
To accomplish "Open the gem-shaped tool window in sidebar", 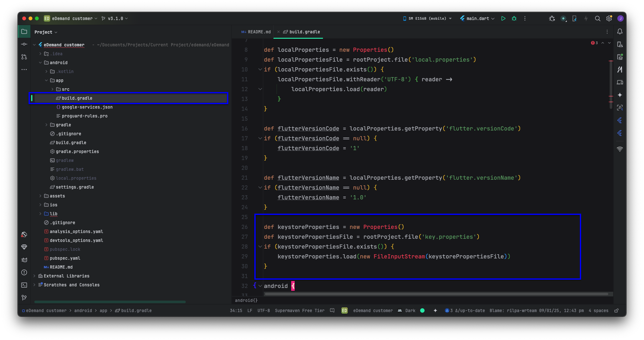I will pos(24,247).
